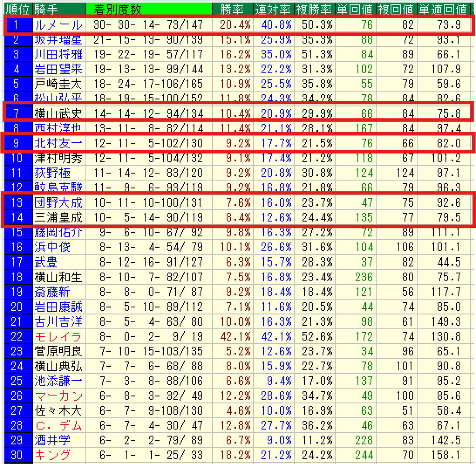Click the キング jockey link

click(x=52, y=455)
